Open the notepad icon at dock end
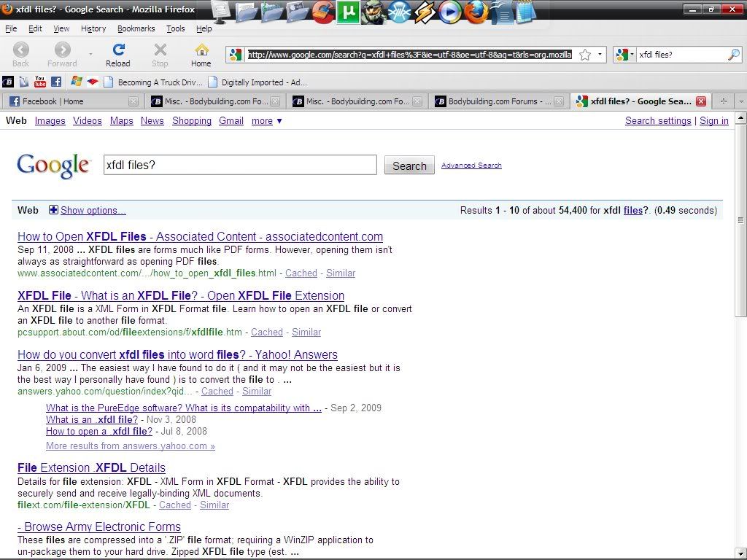Image resolution: width=747 pixels, height=560 pixels. (x=525, y=12)
